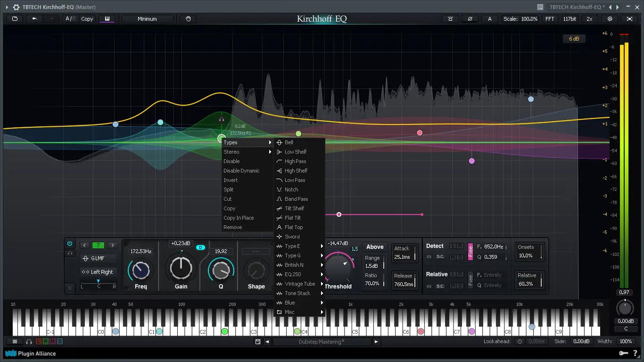644x362 pixels.
Task: Select the hand grab tool in the toolbar
Action: [188, 19]
